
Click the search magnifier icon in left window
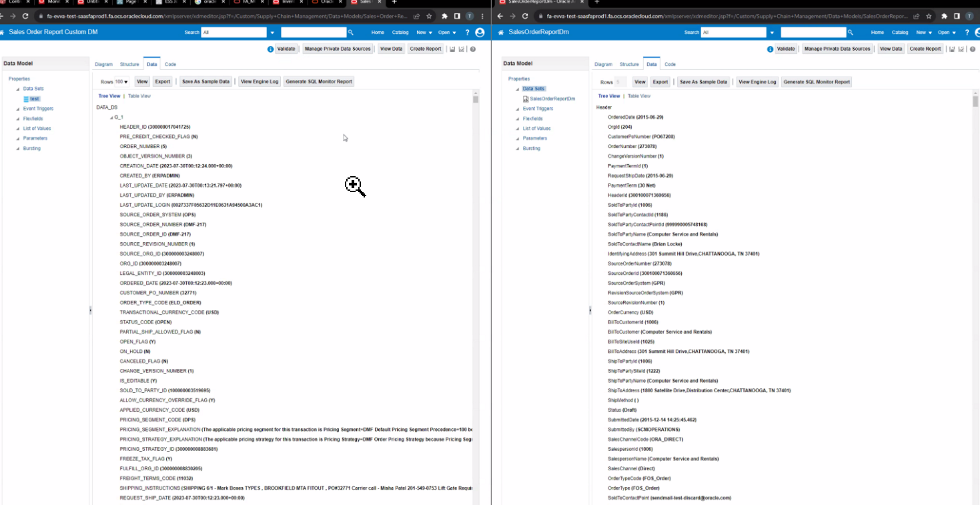350,33
